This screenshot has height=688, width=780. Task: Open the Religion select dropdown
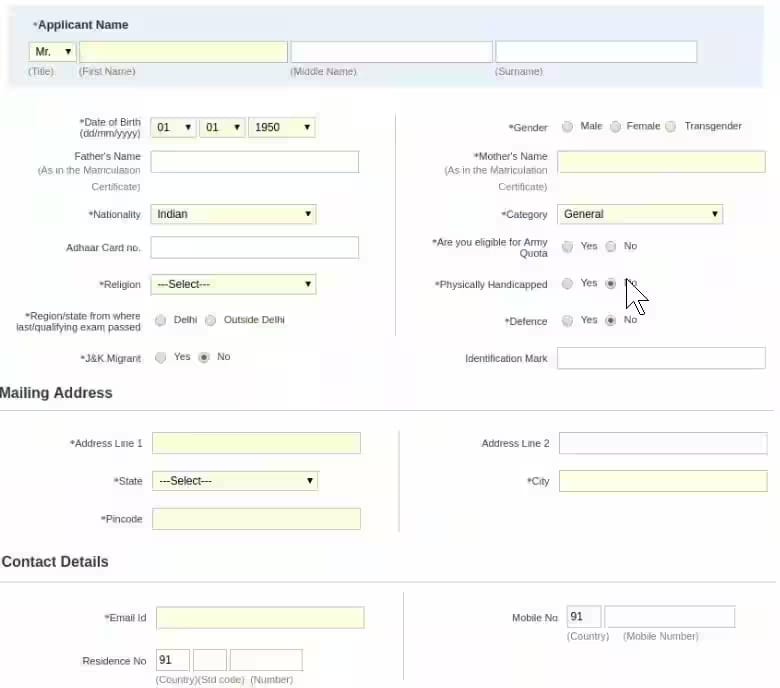coord(233,284)
